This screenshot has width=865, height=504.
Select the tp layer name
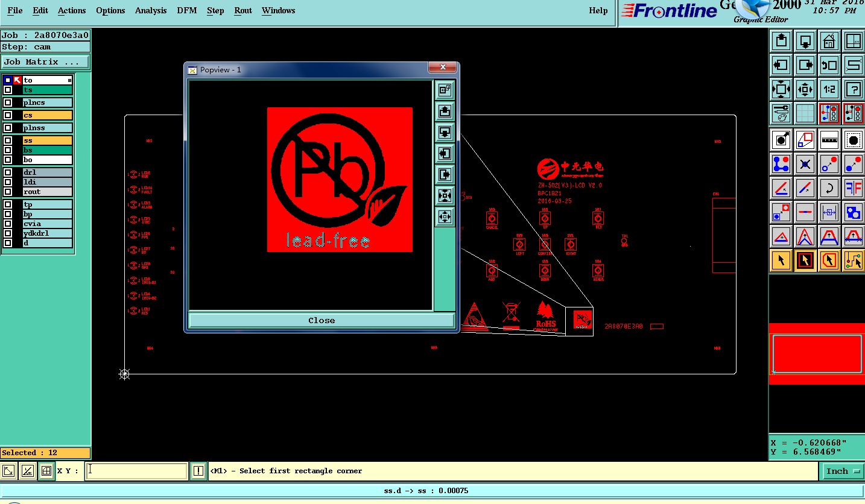(x=48, y=204)
